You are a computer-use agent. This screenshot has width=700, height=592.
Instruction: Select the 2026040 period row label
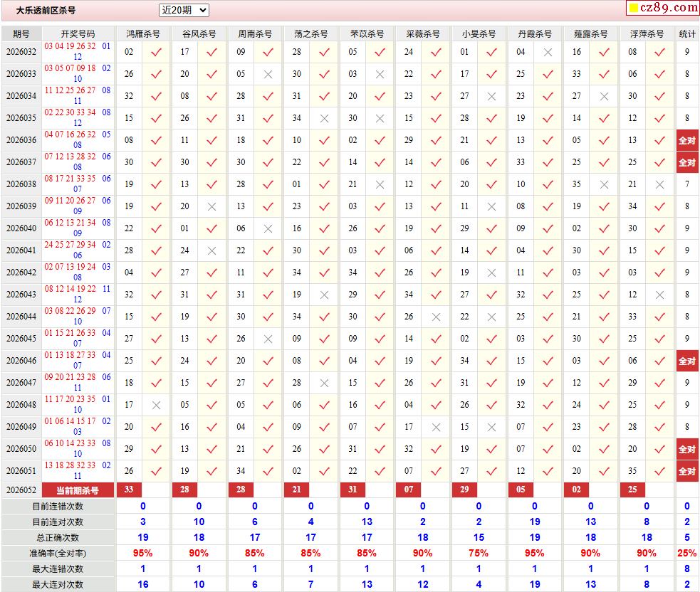pyautogui.click(x=21, y=228)
